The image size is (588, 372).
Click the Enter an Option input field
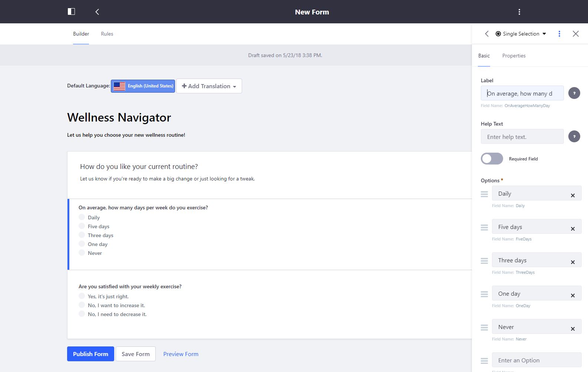536,360
